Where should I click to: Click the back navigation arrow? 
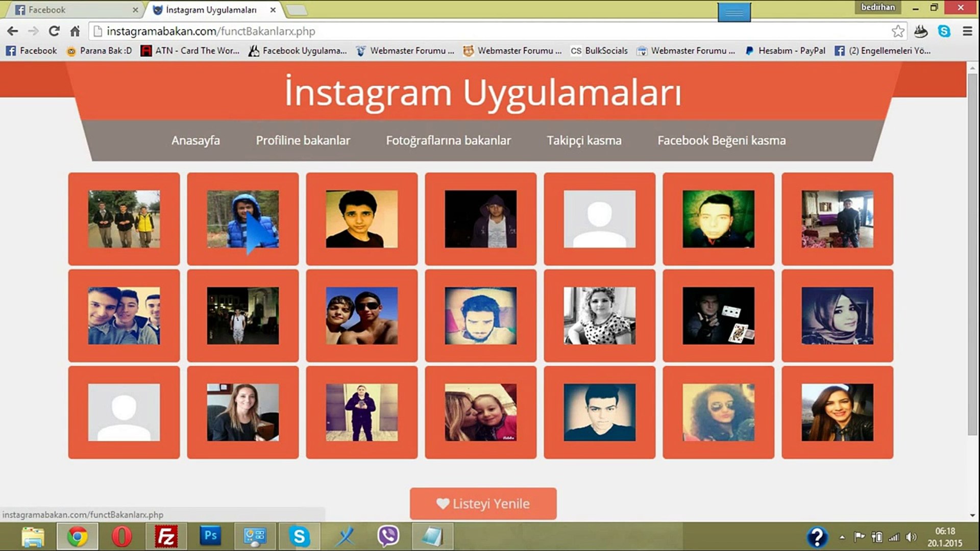(x=13, y=31)
